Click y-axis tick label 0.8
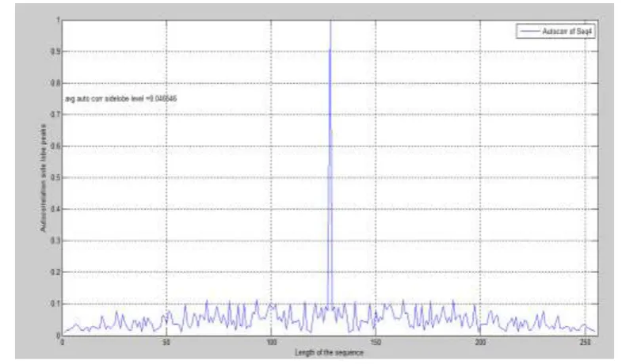This screenshot has height=364, width=622. [x=55, y=83]
